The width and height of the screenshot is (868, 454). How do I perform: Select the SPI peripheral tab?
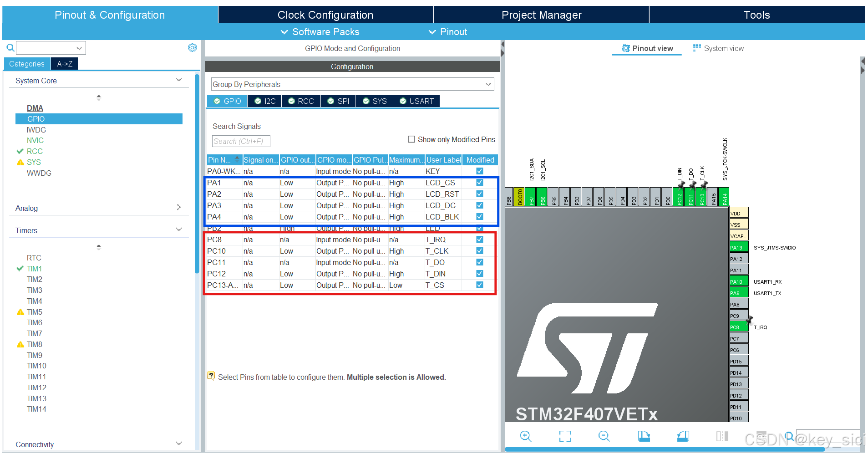(338, 101)
